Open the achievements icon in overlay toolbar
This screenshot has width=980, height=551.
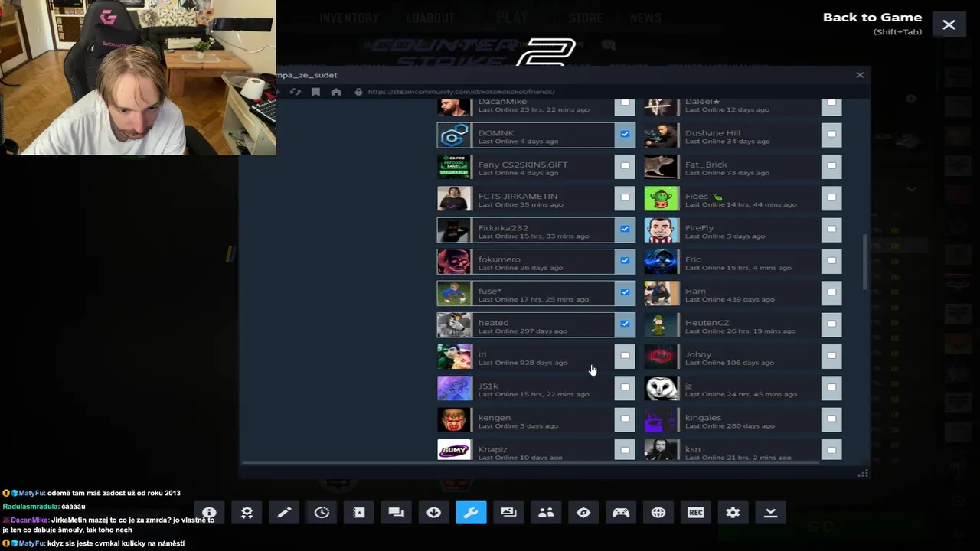(247, 513)
